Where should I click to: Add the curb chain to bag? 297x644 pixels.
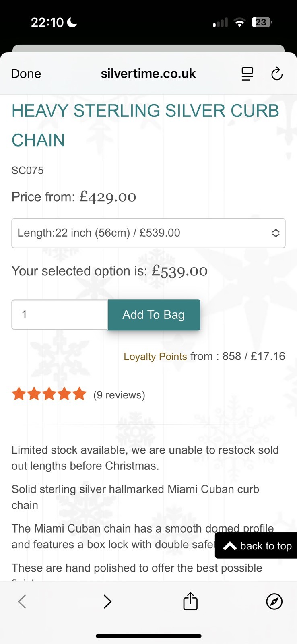click(154, 315)
